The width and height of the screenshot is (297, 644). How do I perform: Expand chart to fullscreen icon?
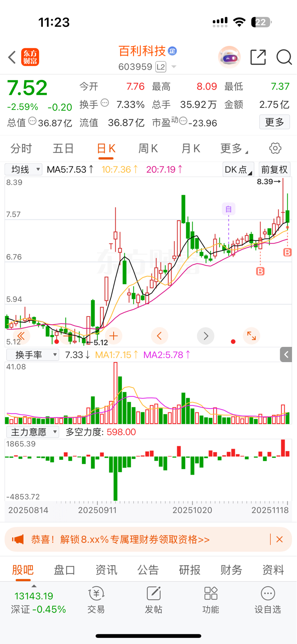click(251, 336)
